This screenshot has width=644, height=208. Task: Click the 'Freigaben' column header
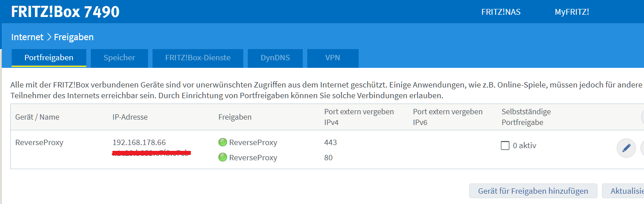click(235, 117)
